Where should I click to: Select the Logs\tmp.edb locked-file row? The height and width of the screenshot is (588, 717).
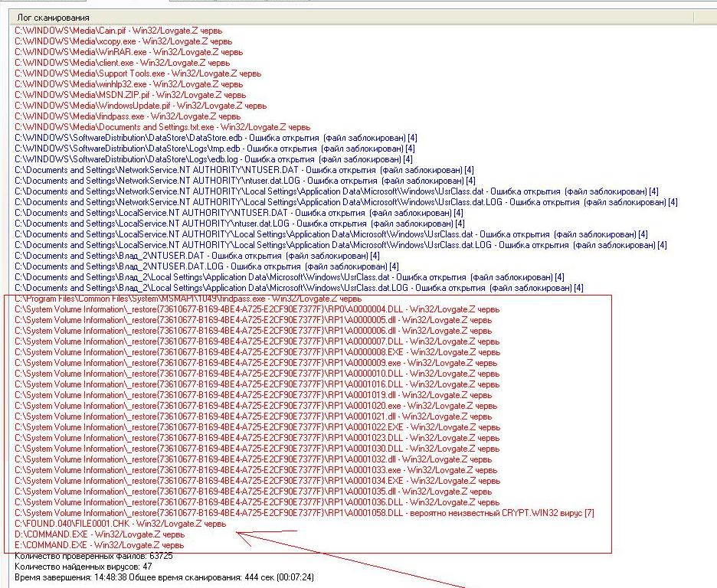pos(215,149)
